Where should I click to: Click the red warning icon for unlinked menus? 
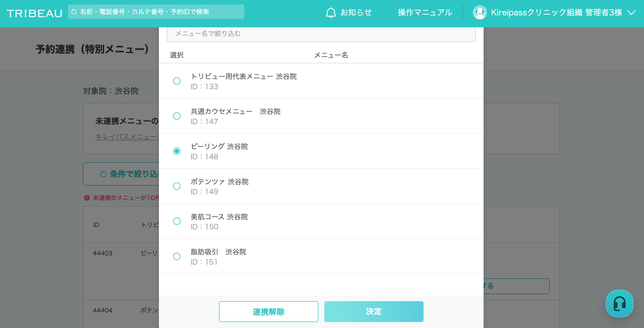tap(87, 198)
